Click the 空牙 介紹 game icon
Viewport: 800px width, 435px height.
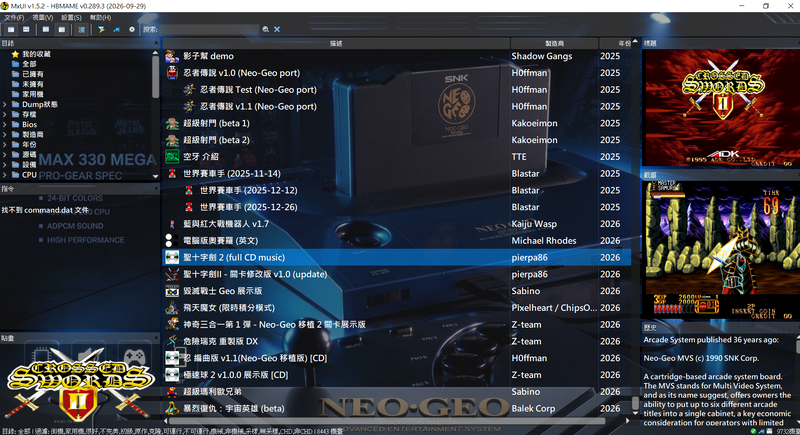pos(172,157)
